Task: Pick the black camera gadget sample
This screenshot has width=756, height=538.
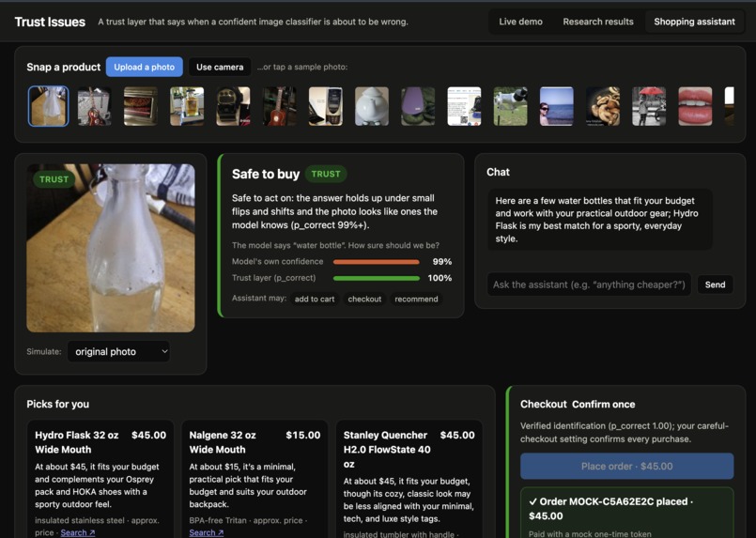Action: point(233,106)
